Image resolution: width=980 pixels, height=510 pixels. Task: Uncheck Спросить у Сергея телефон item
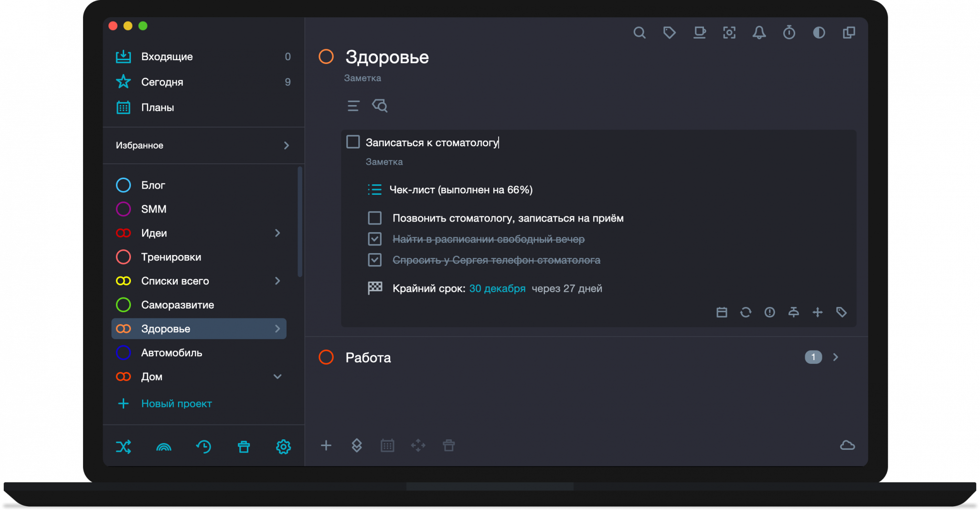(375, 260)
